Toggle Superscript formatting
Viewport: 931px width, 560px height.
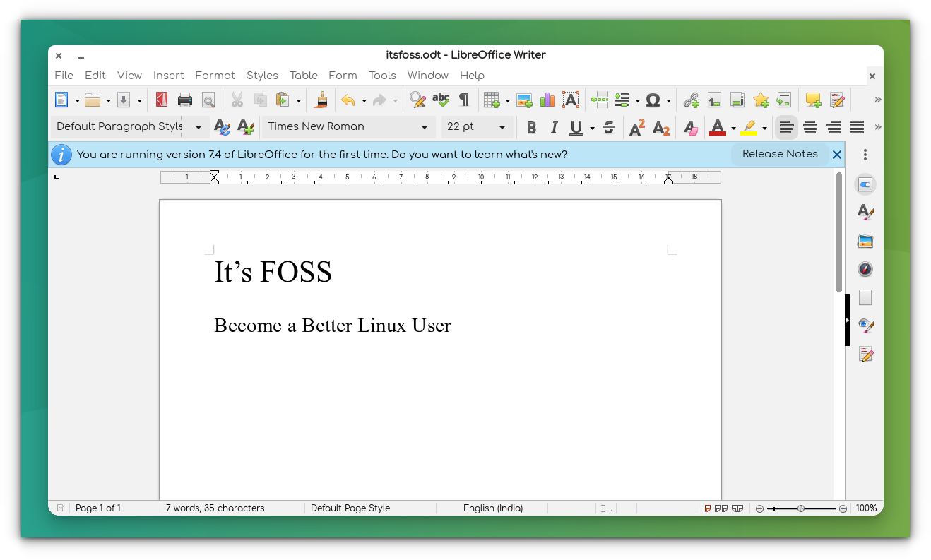[x=637, y=128]
